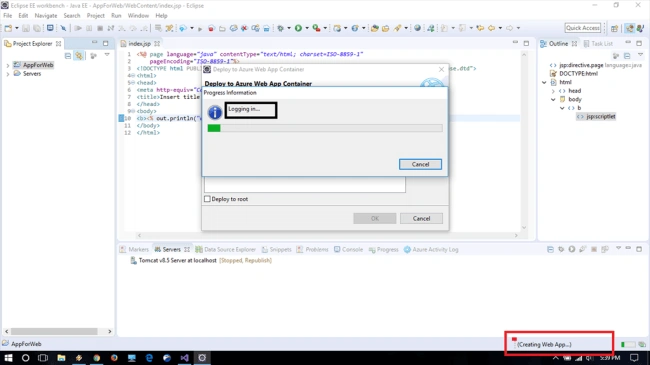The width and height of the screenshot is (650, 365).
Task: Click the green Run toolbar icon
Action: (x=298, y=28)
